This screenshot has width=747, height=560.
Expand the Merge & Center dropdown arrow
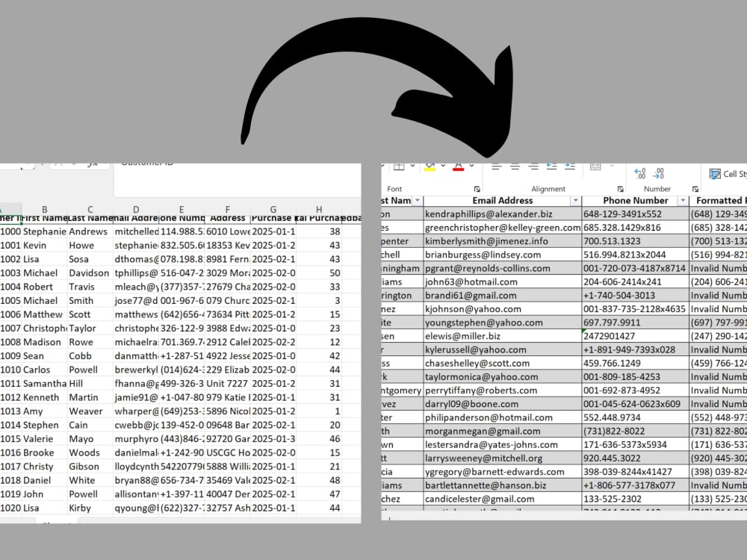[x=611, y=166]
